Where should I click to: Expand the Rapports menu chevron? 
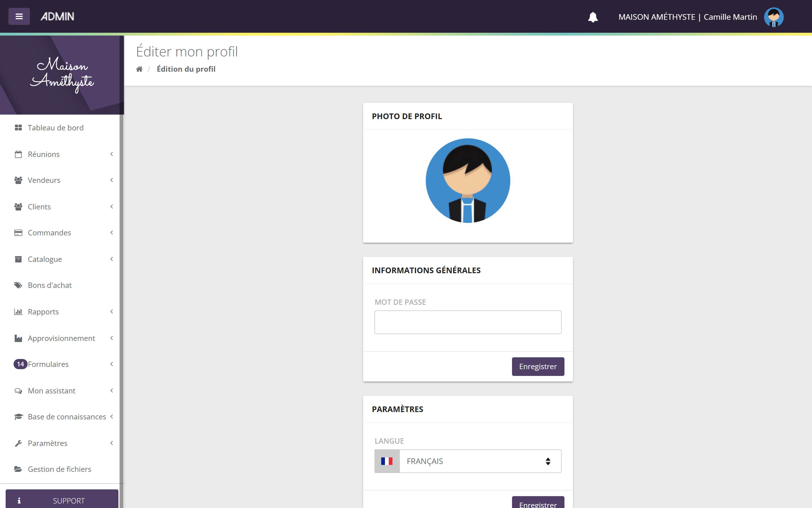112,312
